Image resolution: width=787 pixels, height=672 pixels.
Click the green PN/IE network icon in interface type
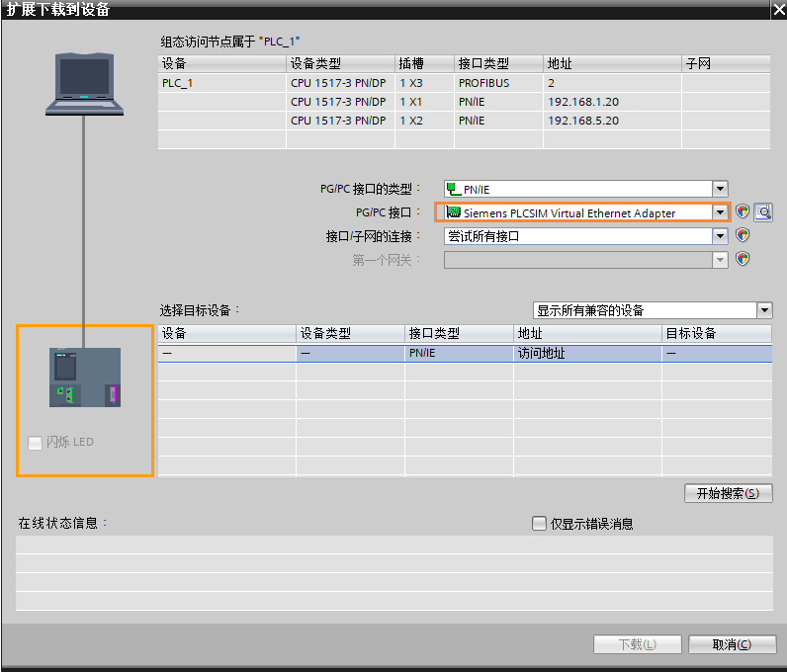tap(453, 189)
